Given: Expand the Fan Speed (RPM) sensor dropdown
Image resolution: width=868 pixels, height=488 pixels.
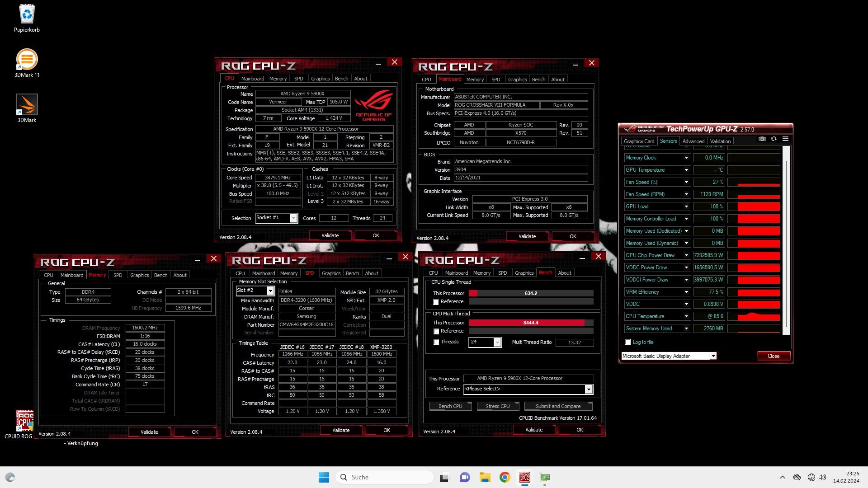Looking at the screenshot, I should [x=686, y=194].
